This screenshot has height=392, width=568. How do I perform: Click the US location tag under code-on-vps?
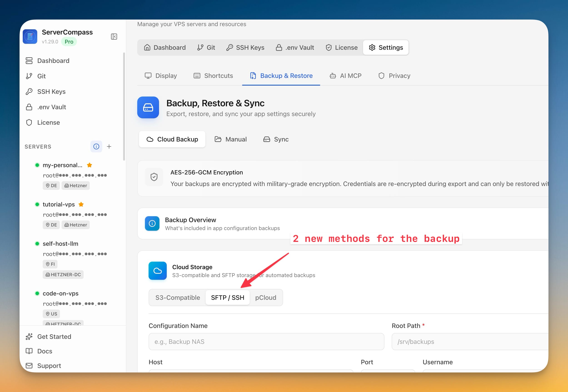click(x=51, y=314)
